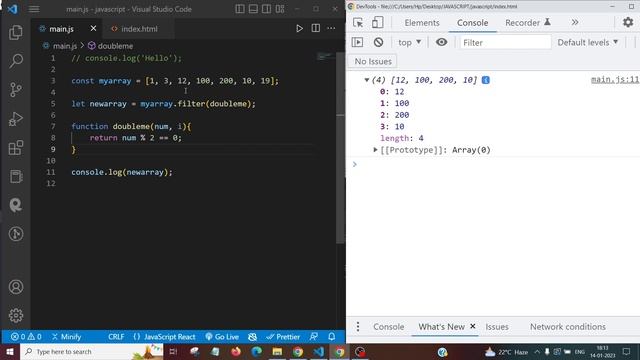Toggle the live expression eye icon

tap(441, 42)
